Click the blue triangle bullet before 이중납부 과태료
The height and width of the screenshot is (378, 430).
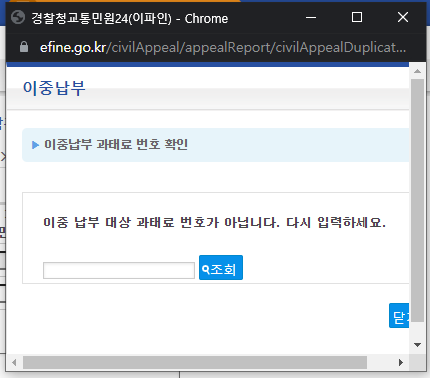[x=35, y=145]
